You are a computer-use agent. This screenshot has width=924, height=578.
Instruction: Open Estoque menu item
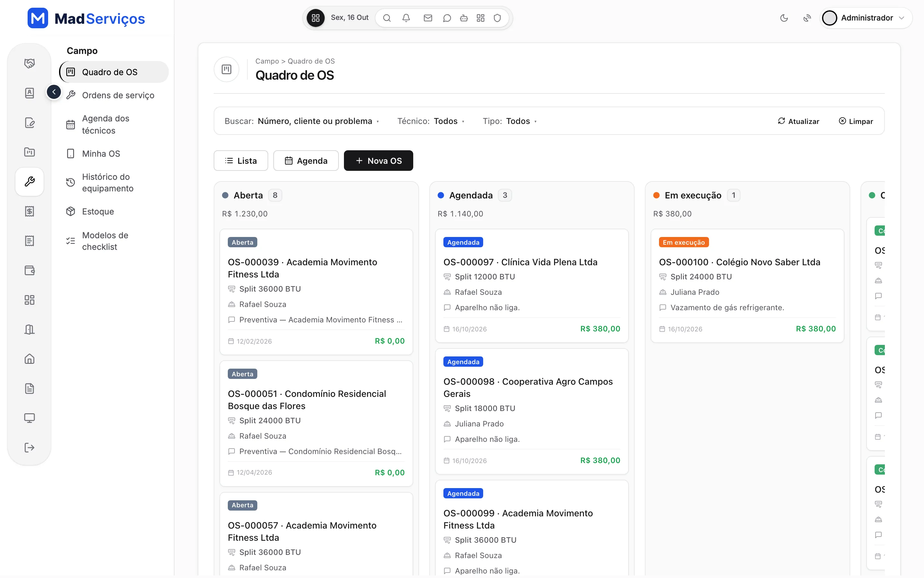[x=114, y=211]
